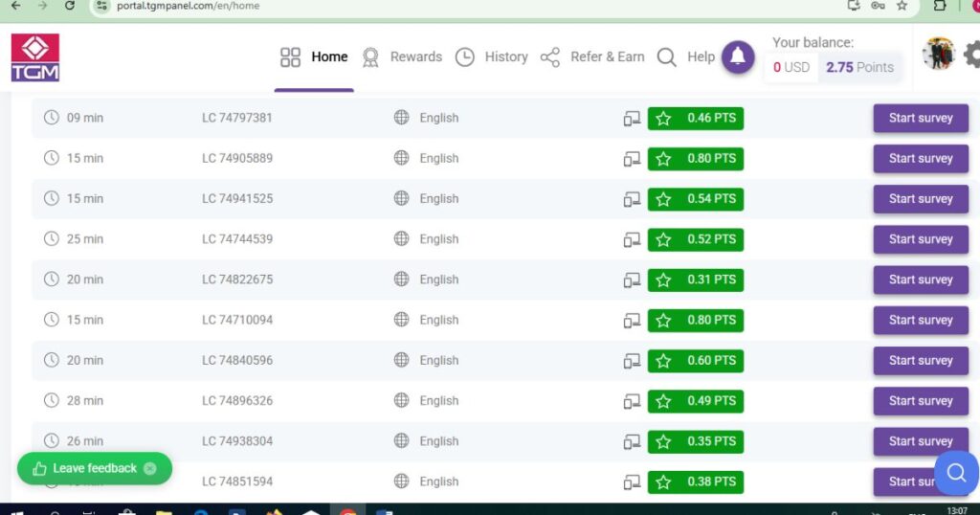This screenshot has width=980, height=515.
Task: Start survey LC 74905889
Action: [921, 159]
